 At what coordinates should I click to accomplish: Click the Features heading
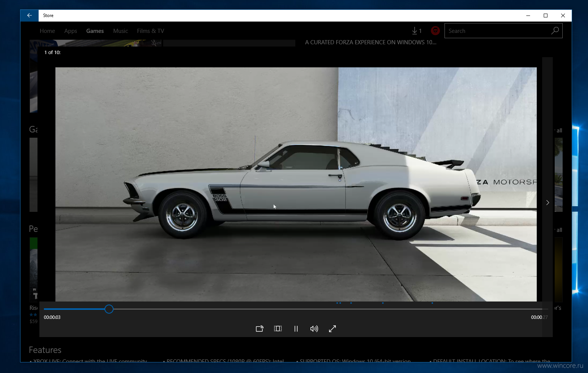(45, 350)
